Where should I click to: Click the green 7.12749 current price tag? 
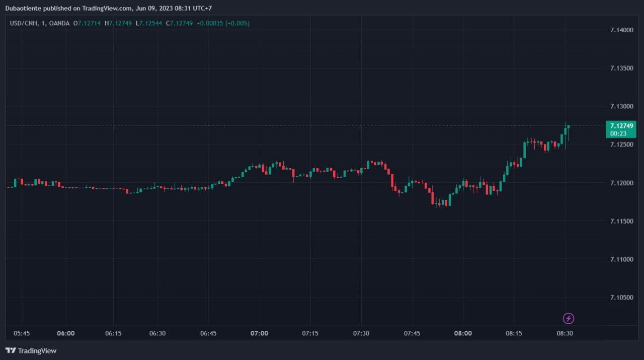click(621, 125)
